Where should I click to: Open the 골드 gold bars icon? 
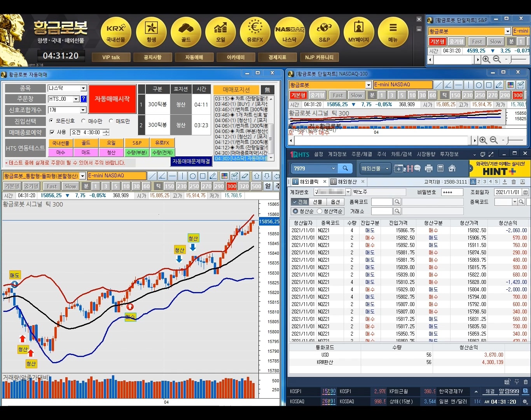tap(186, 33)
